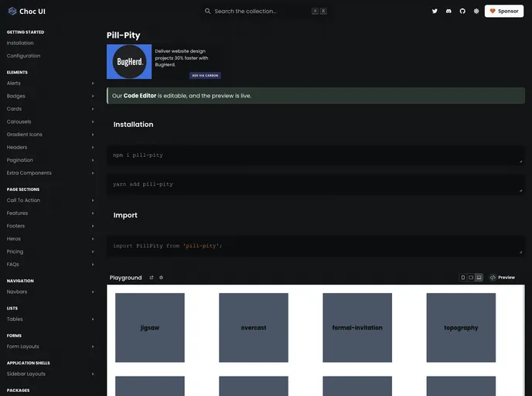Image resolution: width=532 pixels, height=396 pixels.
Task: Expand the Alerts section
Action: coord(50,83)
